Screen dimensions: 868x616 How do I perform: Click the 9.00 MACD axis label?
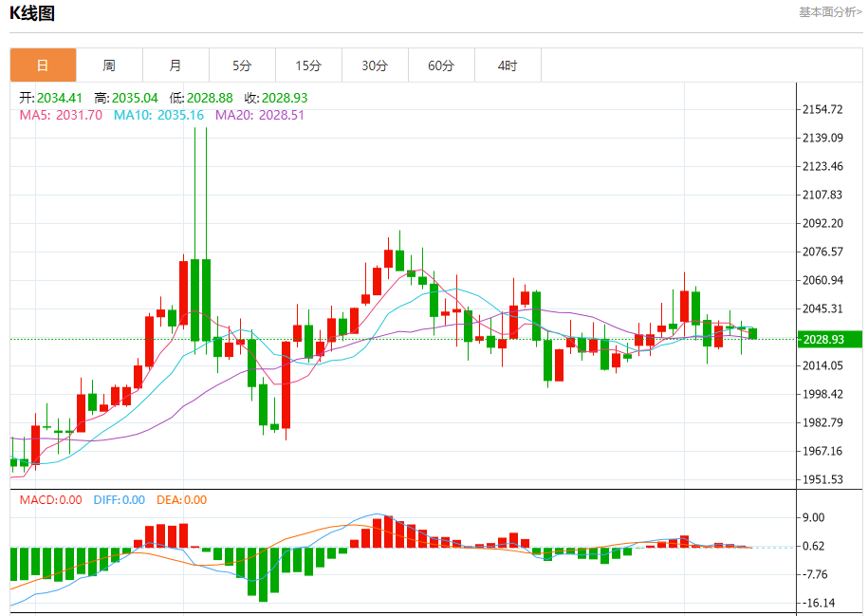tap(813, 517)
